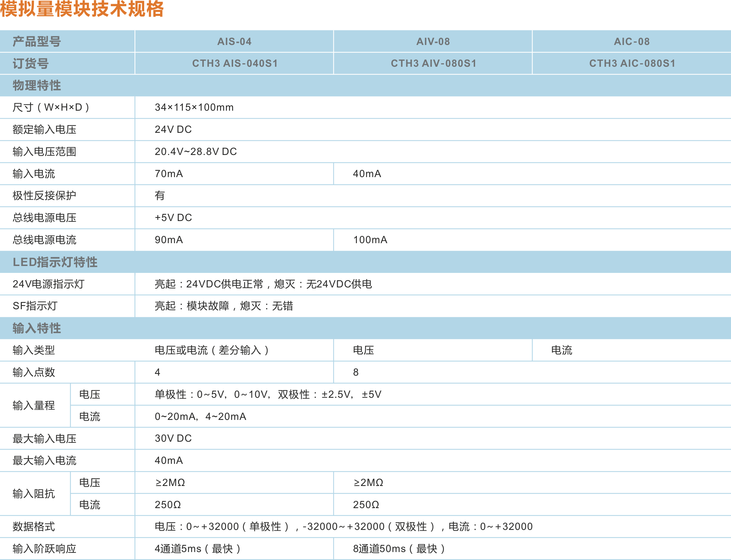Click the LED指示灯特性 section header
This screenshot has width=731, height=560.
coord(55,262)
